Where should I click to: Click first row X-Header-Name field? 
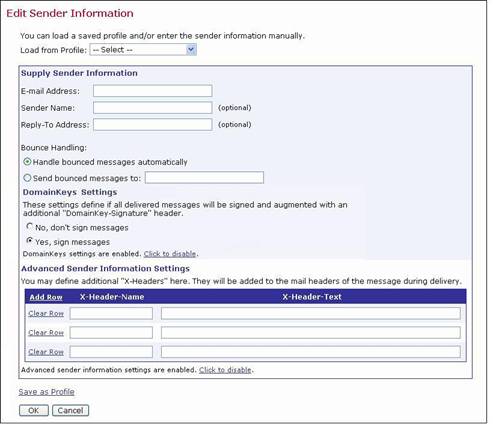tap(111, 314)
